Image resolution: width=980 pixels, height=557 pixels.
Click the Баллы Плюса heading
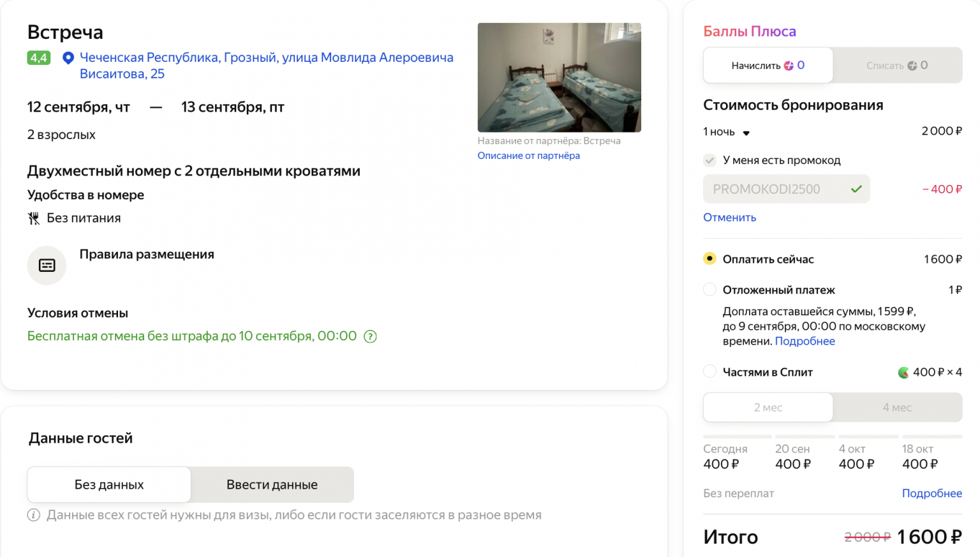click(750, 31)
